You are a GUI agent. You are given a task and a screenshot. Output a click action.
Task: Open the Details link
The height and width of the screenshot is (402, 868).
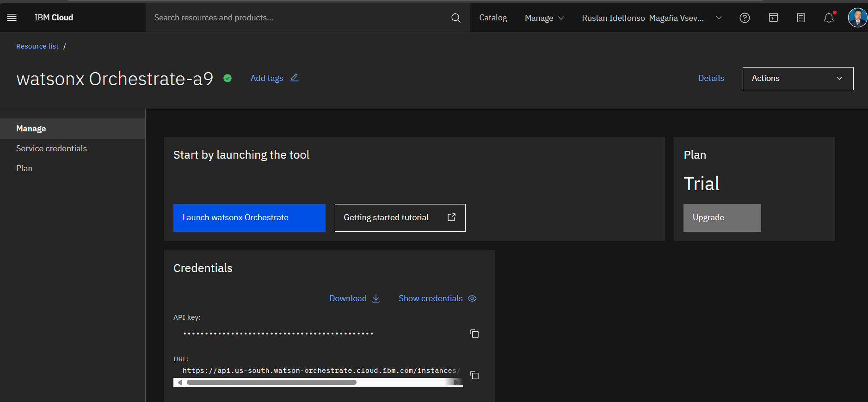711,78
